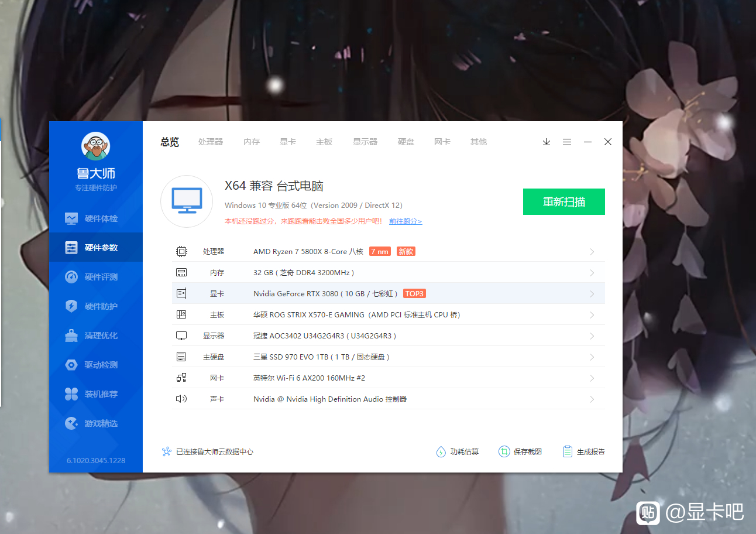Click the 声卡 speaker icon

click(x=181, y=399)
